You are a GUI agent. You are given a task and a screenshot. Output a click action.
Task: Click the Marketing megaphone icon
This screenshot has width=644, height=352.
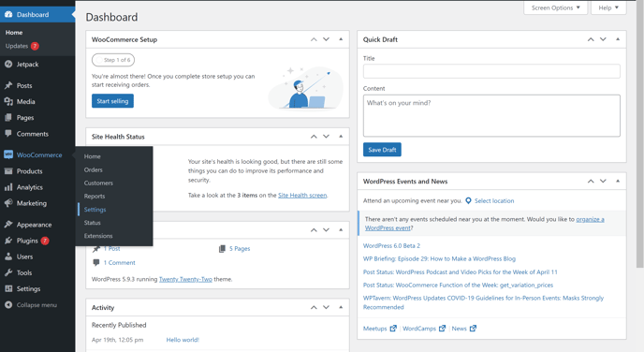(x=8, y=203)
